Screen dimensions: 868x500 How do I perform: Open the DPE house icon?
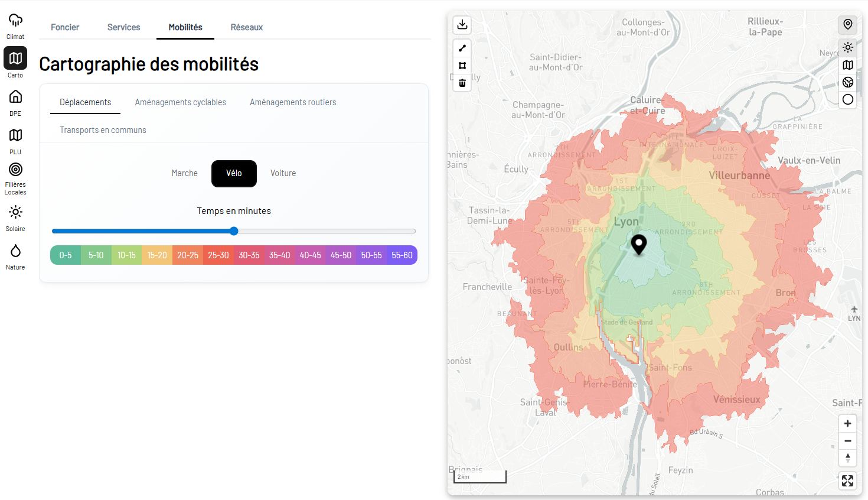15,96
